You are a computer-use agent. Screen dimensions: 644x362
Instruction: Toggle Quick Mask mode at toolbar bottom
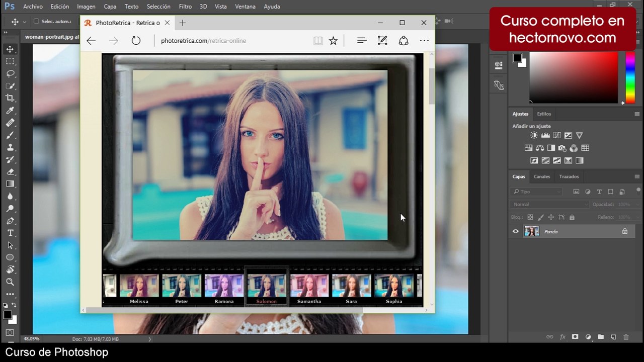(x=10, y=332)
